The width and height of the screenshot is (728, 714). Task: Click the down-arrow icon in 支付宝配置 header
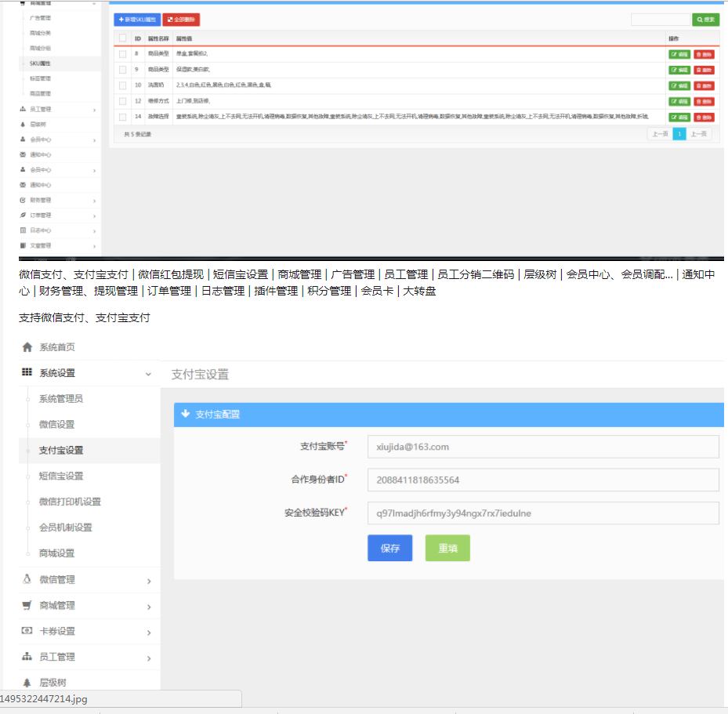pos(186,414)
